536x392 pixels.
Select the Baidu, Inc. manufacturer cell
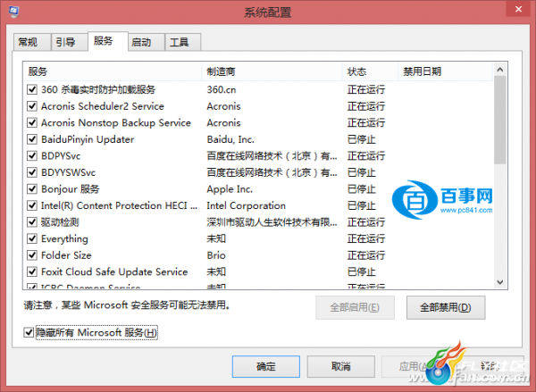pyautogui.click(x=230, y=139)
